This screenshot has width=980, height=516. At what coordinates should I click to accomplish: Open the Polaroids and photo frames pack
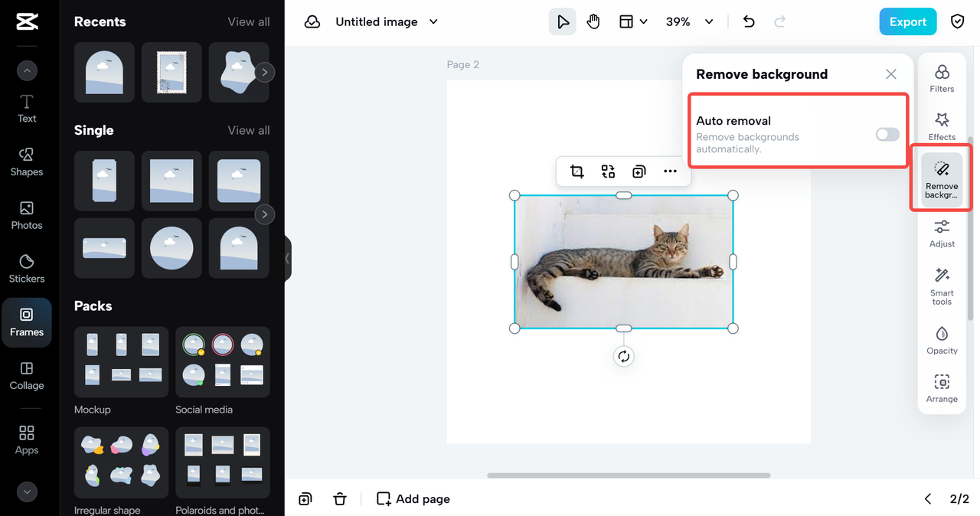pyautogui.click(x=223, y=462)
